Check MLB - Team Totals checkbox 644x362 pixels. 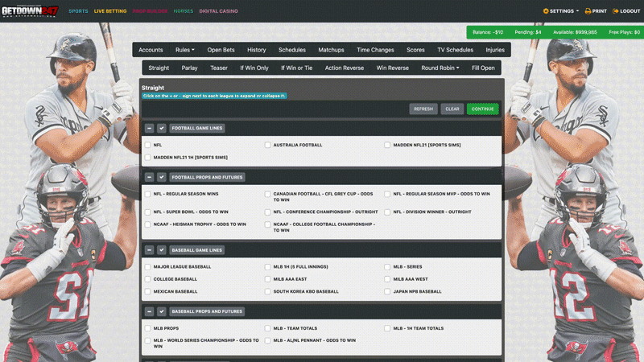[x=267, y=328]
